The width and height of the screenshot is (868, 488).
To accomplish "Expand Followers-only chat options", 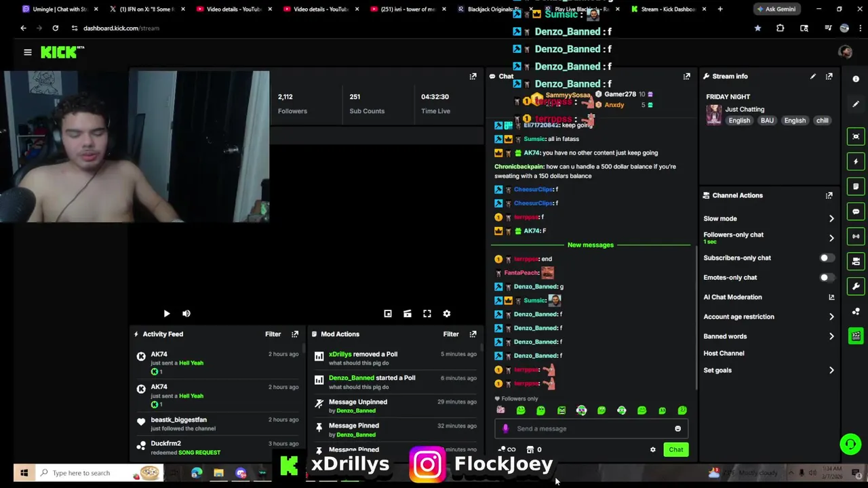I will tap(831, 238).
